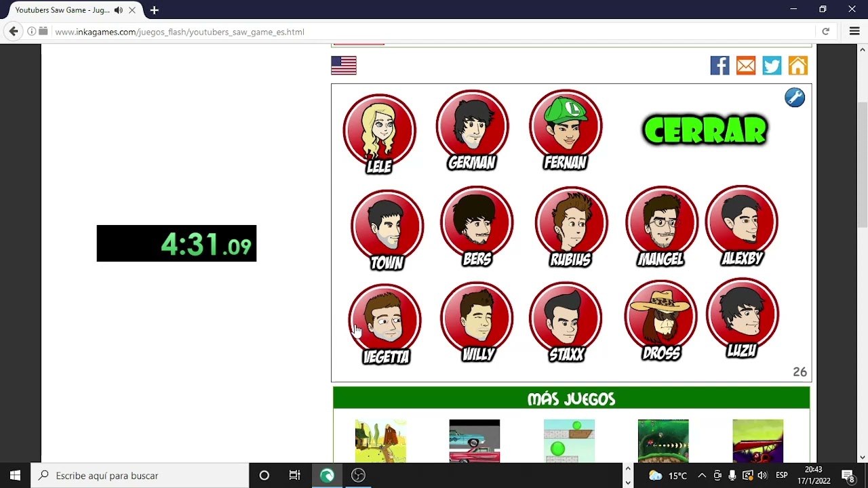Share the game via the email icon
This screenshot has width=868, height=488.
coord(746,66)
